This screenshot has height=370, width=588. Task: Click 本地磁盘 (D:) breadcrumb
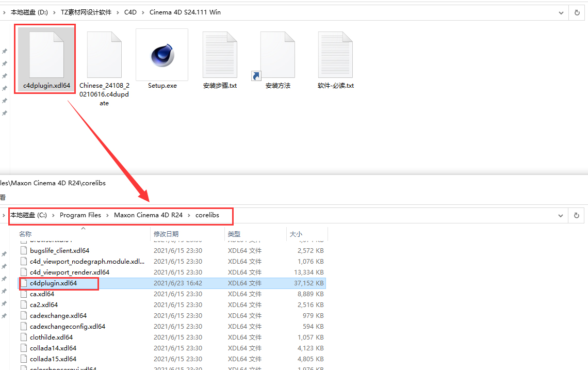[29, 12]
